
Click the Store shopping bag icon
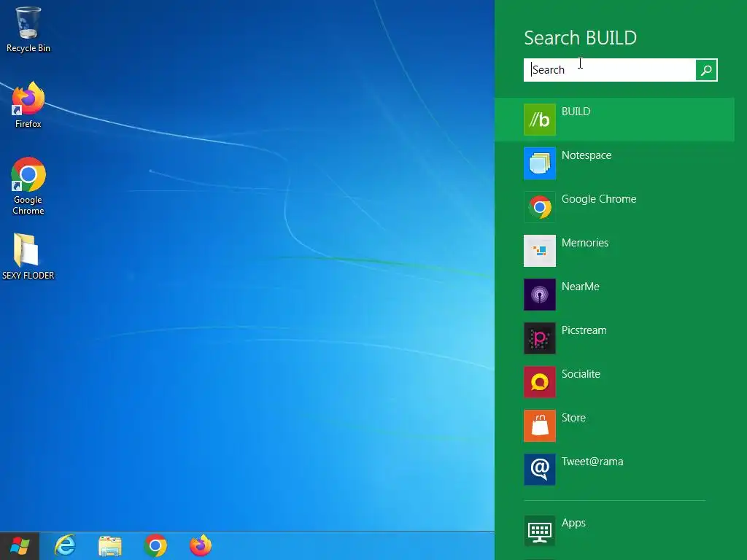point(540,426)
